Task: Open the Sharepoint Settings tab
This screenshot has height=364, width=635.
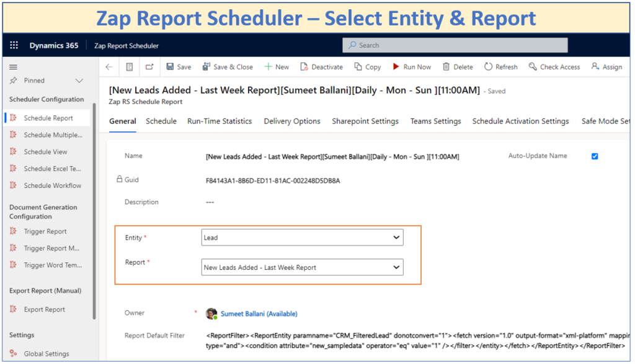Action: point(365,121)
